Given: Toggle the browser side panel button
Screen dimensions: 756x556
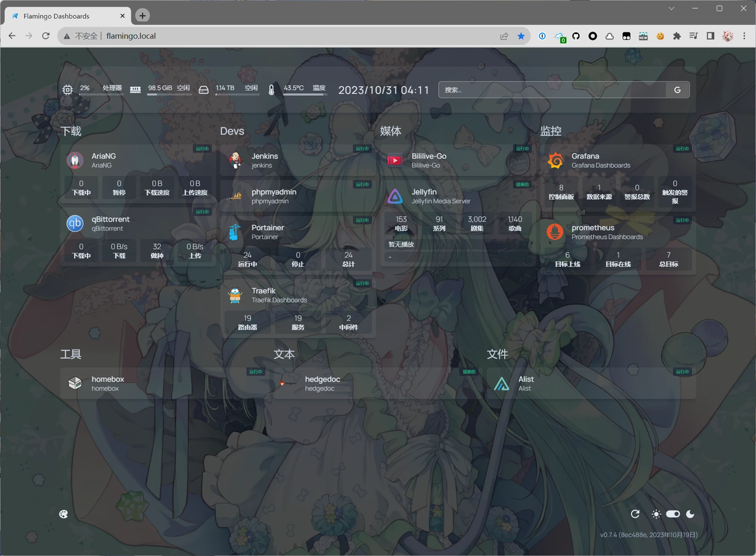Looking at the screenshot, I should (x=710, y=36).
